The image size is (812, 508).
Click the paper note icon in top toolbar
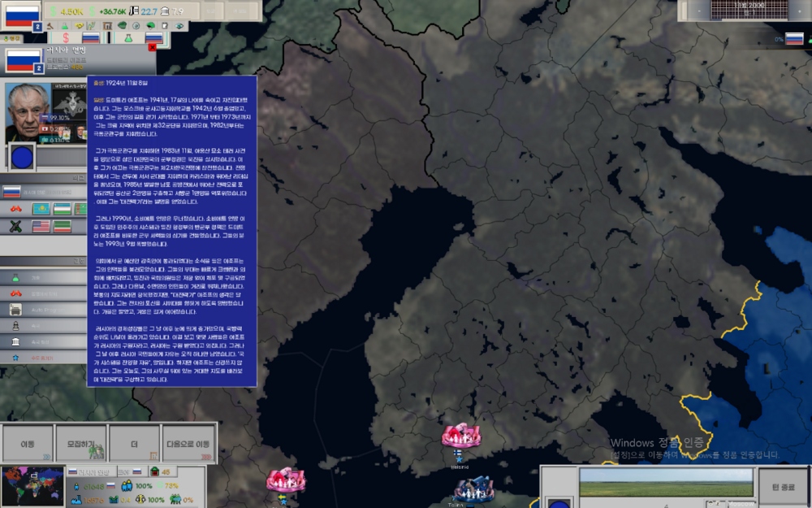pos(165,25)
